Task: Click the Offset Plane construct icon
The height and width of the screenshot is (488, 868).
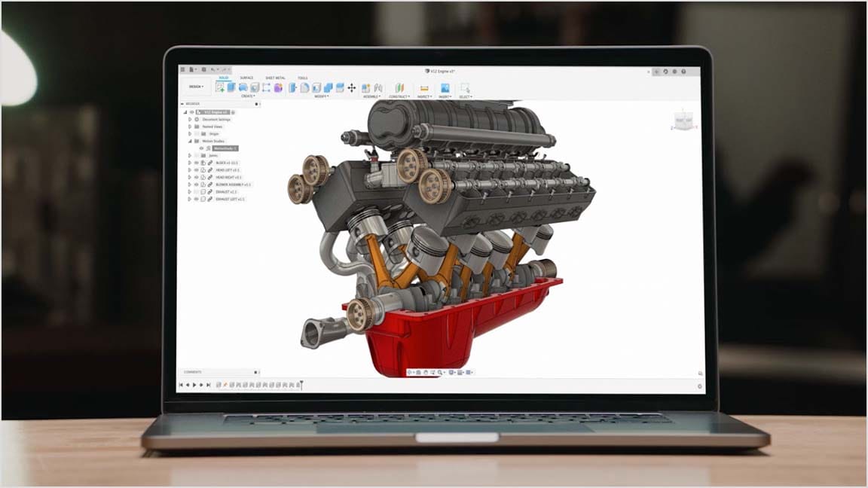Action: coord(399,88)
